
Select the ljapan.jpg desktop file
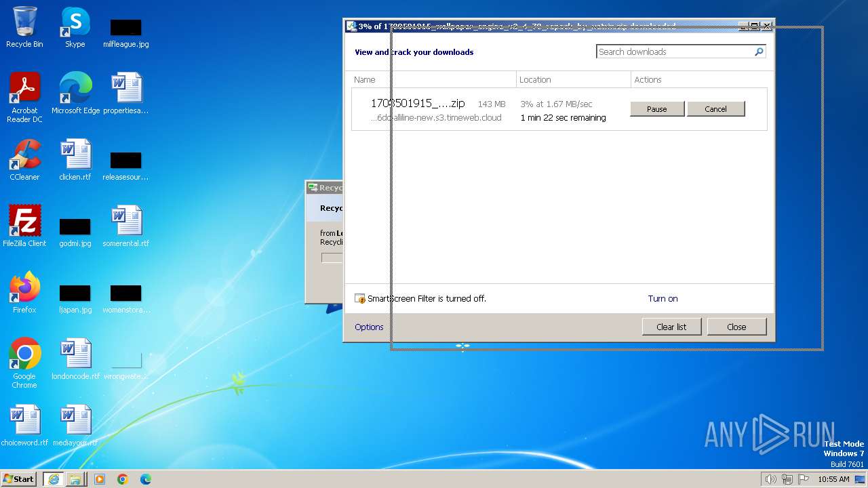click(75, 298)
